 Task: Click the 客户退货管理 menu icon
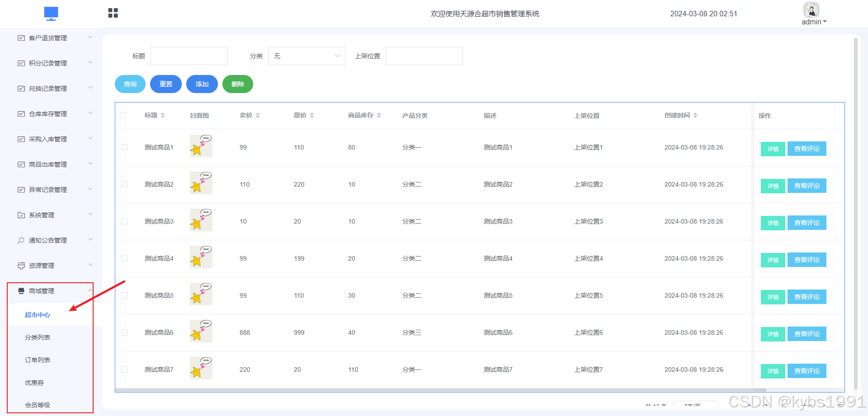(x=21, y=38)
